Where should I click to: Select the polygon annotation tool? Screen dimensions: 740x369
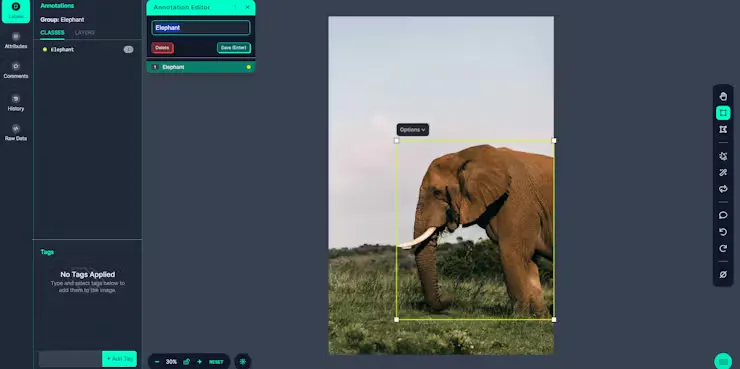click(x=723, y=129)
